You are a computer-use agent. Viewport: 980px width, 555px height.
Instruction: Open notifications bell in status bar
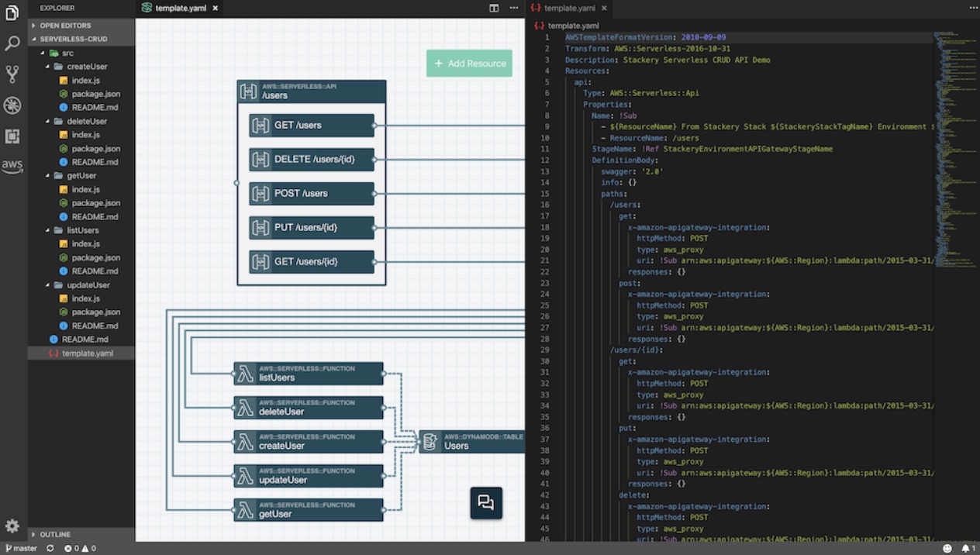tap(968, 548)
